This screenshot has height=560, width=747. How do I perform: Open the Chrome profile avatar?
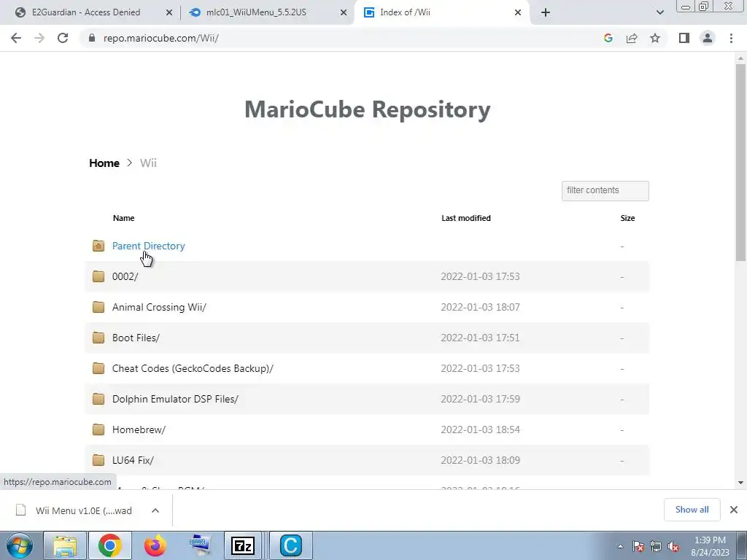coord(708,38)
